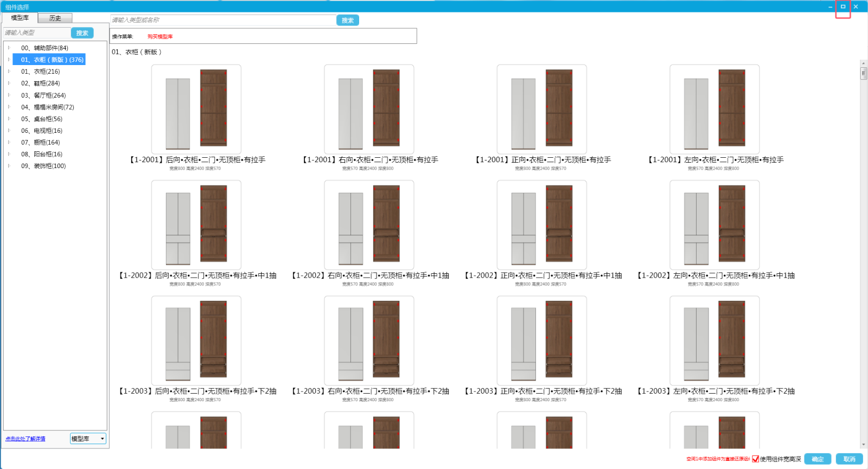Click 购买模型库 in the operation menu
868x469 pixels.
point(160,37)
